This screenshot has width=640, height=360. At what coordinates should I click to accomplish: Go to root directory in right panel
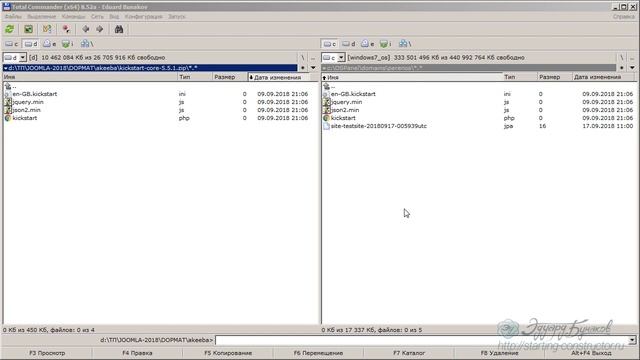[621, 58]
